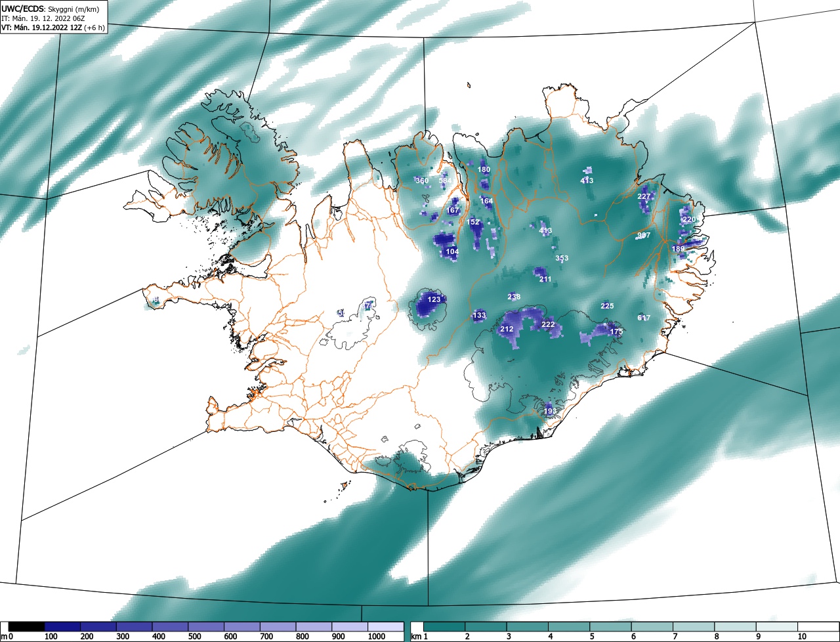
Task: Click the 'm0' label on the meter legend
Action: point(7,637)
